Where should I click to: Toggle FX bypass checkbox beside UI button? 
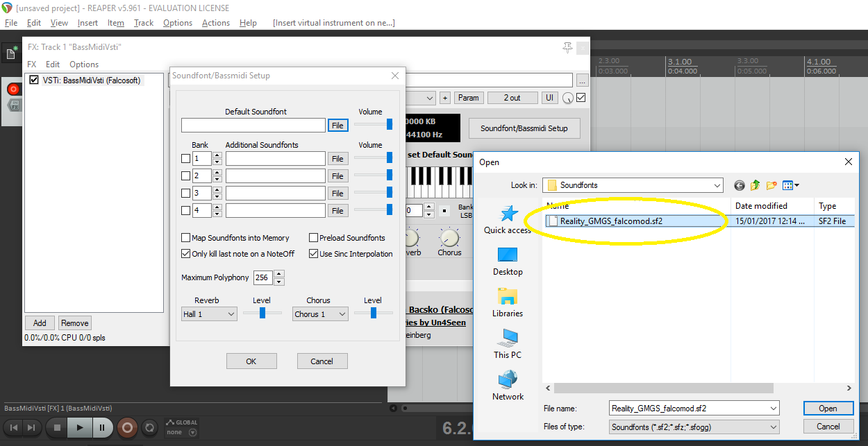click(x=581, y=98)
